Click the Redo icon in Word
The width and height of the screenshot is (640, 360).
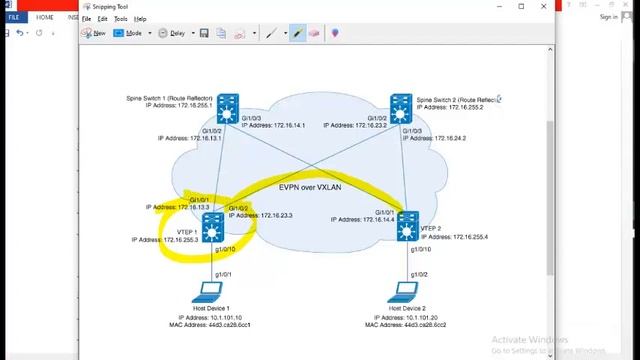[39, 33]
